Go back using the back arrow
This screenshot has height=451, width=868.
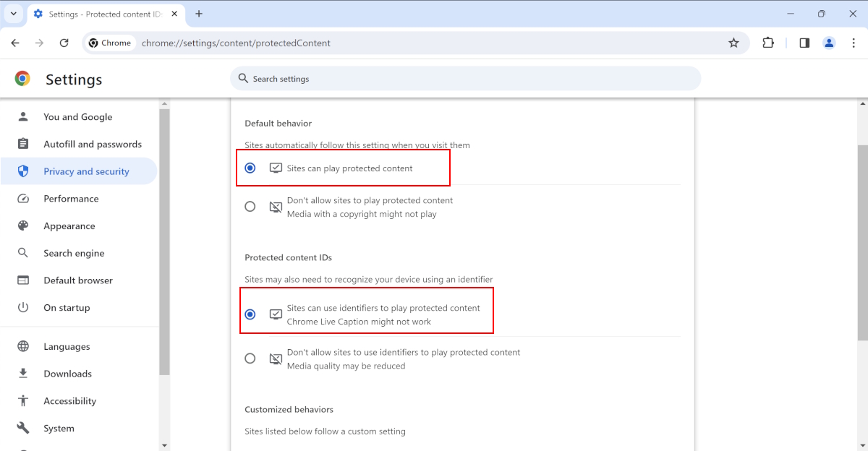click(x=15, y=43)
